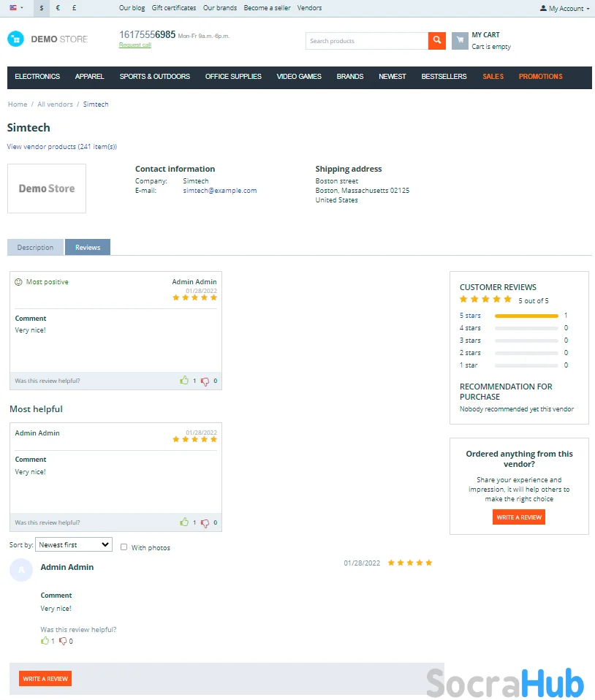Open the Promotions menu item

[540, 77]
